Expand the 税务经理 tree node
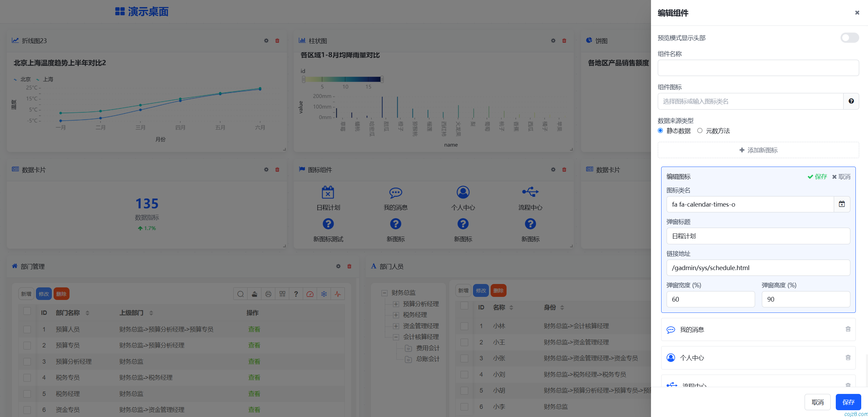The width and height of the screenshot is (868, 417). (396, 315)
